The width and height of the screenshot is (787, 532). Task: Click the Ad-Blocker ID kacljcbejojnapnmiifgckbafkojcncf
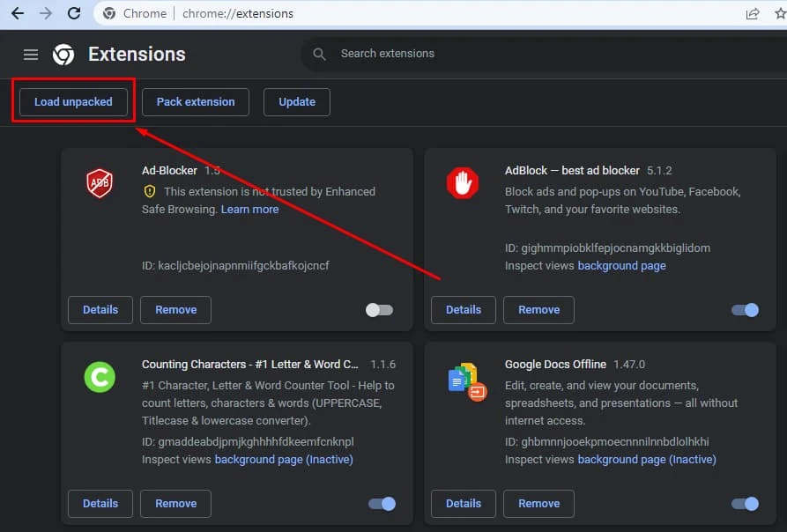pyautogui.click(x=235, y=266)
